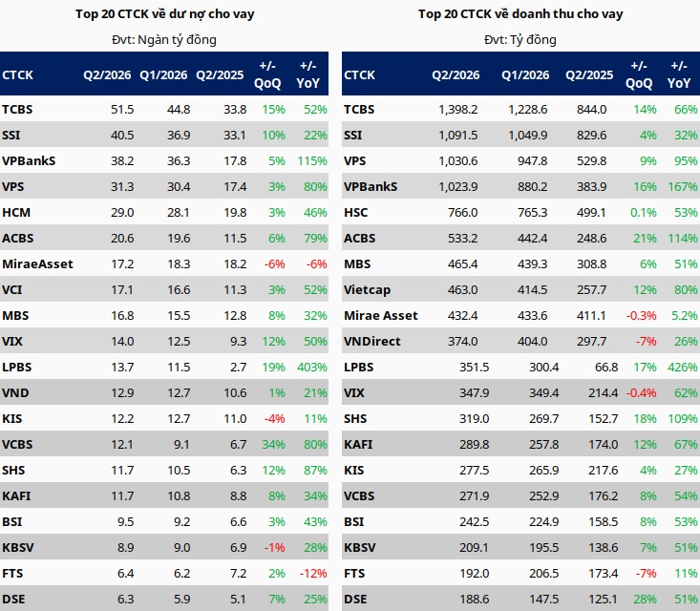Viewport: 700px width, 611px height.
Task: Select the -1% QoQ value for KBSV
Action: [274, 548]
